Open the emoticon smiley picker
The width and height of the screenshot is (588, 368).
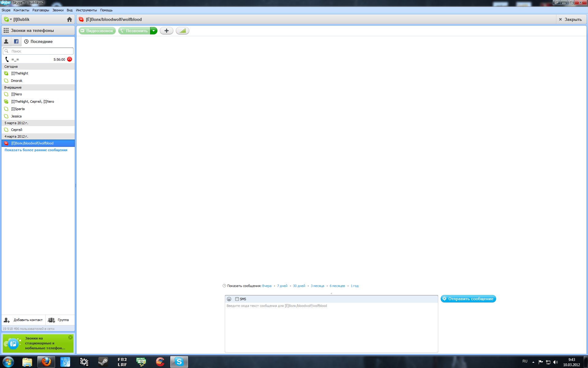(x=229, y=299)
